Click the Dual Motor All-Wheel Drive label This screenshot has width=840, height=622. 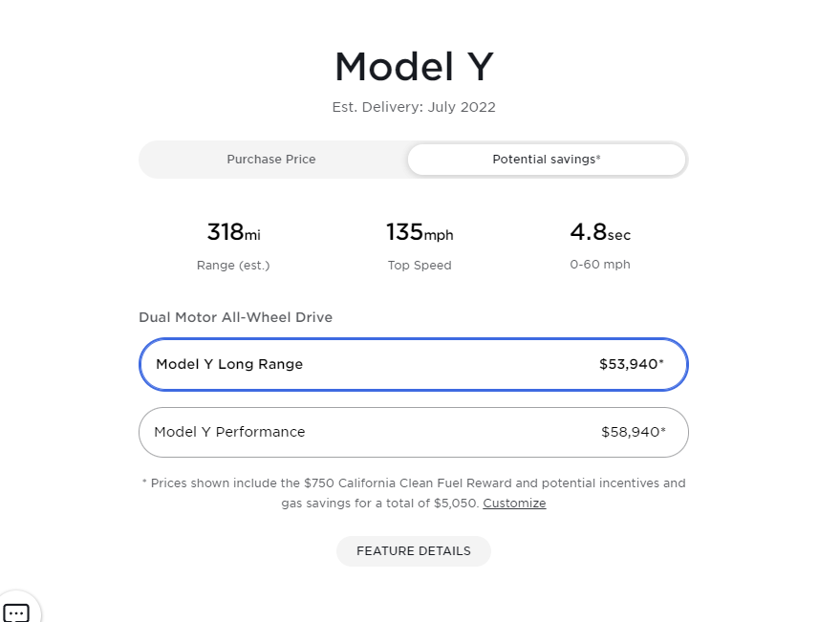(x=235, y=317)
